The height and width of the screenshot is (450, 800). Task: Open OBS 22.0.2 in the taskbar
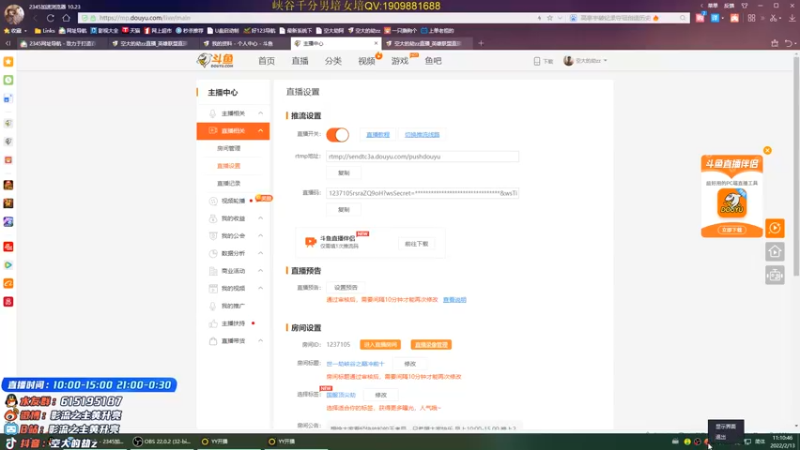point(162,442)
